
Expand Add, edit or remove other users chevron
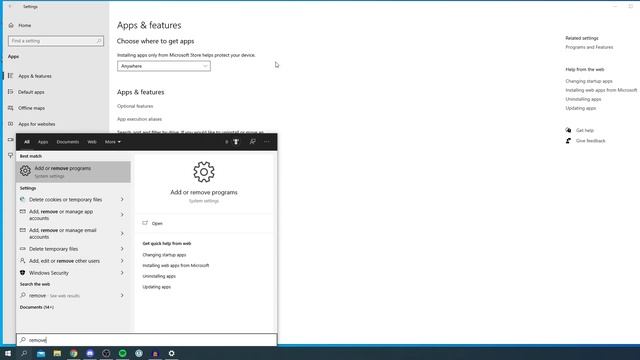(122, 261)
